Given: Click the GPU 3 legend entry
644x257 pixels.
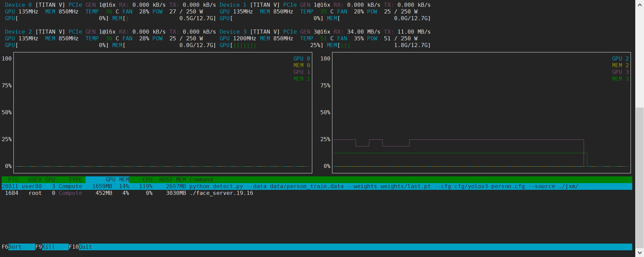Looking at the screenshot, I should coord(620,72).
